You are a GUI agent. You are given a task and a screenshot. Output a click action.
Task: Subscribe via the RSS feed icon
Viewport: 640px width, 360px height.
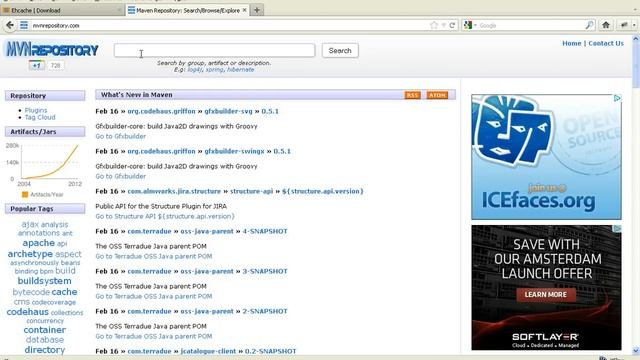click(x=412, y=95)
